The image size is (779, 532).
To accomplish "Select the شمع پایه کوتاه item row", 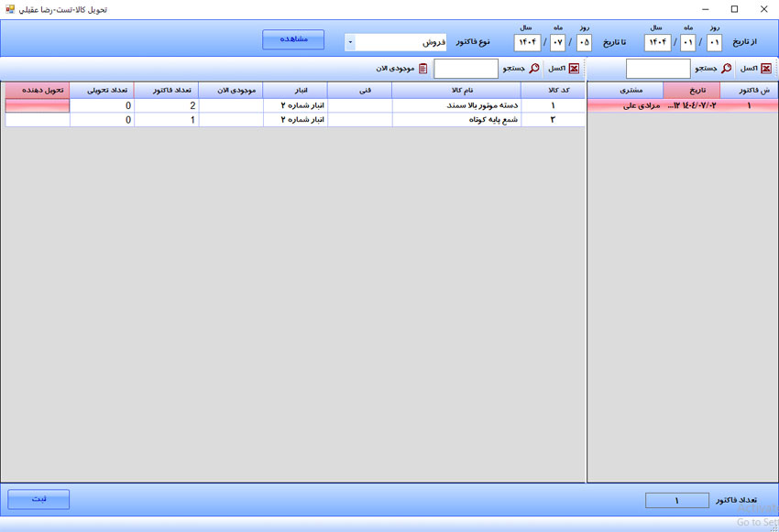I will coord(455,120).
